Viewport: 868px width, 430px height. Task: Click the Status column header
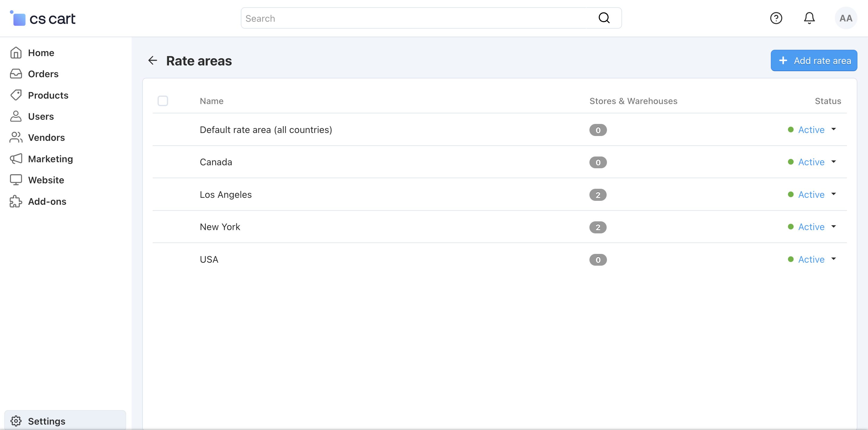(828, 101)
